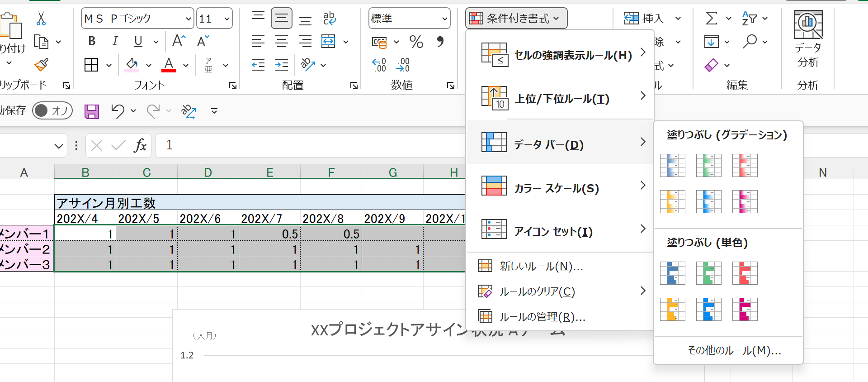Click the percent style icon
868x382 pixels.
416,42
